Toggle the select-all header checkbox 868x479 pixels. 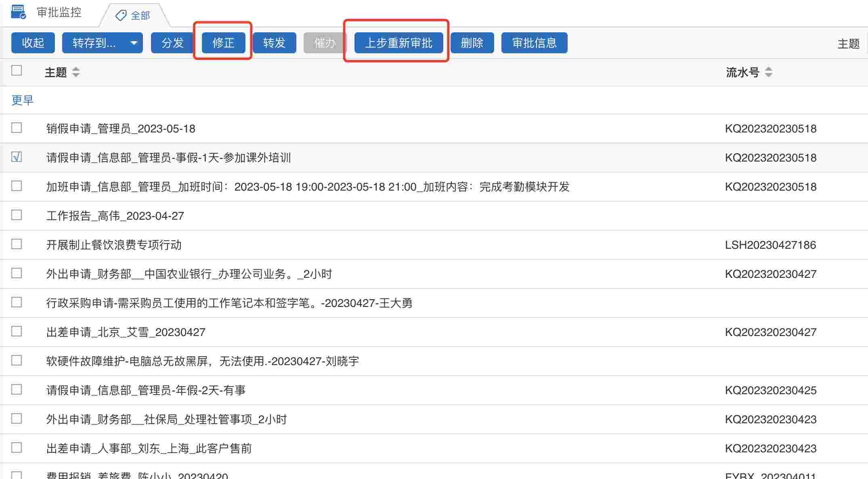point(17,71)
